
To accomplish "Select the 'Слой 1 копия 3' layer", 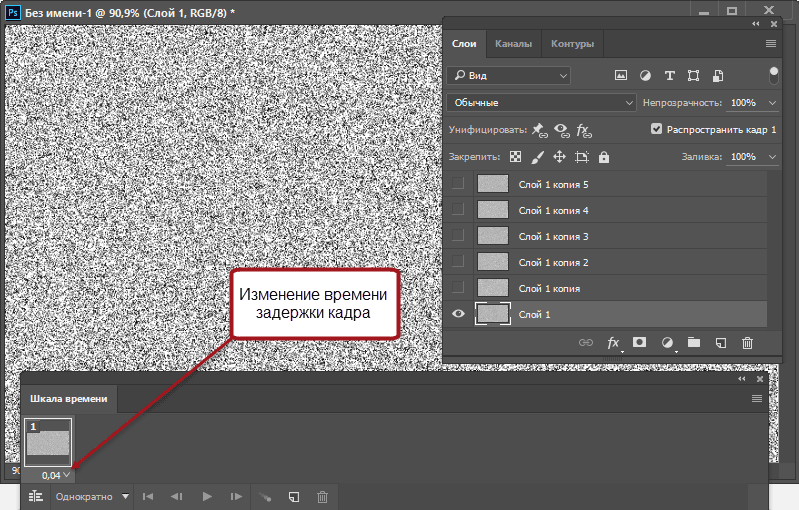I will [553, 236].
